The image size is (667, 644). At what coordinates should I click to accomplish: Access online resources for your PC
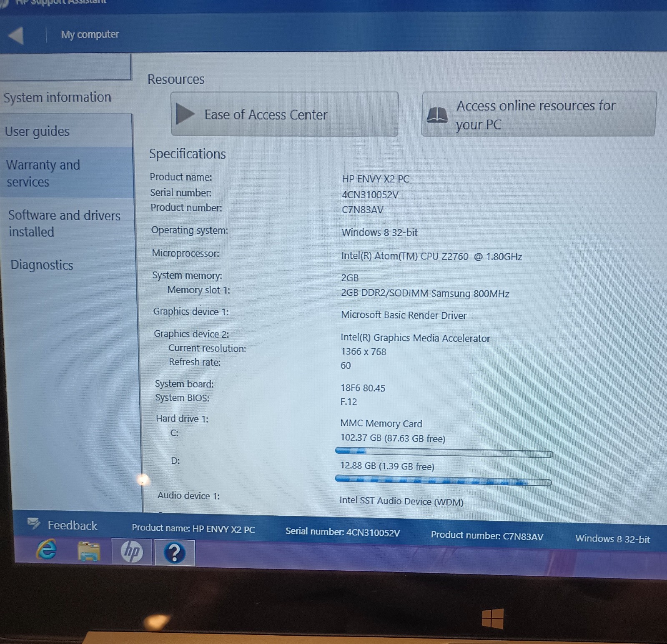click(x=539, y=114)
